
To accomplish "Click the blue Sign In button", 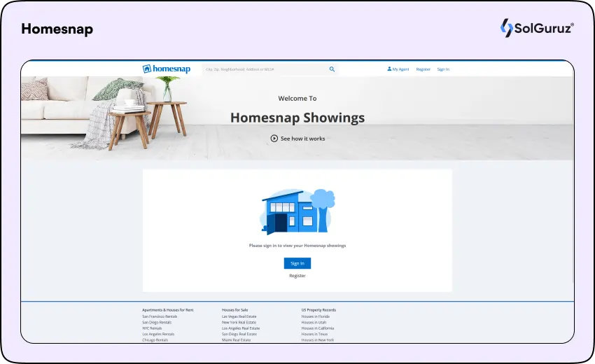I will point(297,263).
